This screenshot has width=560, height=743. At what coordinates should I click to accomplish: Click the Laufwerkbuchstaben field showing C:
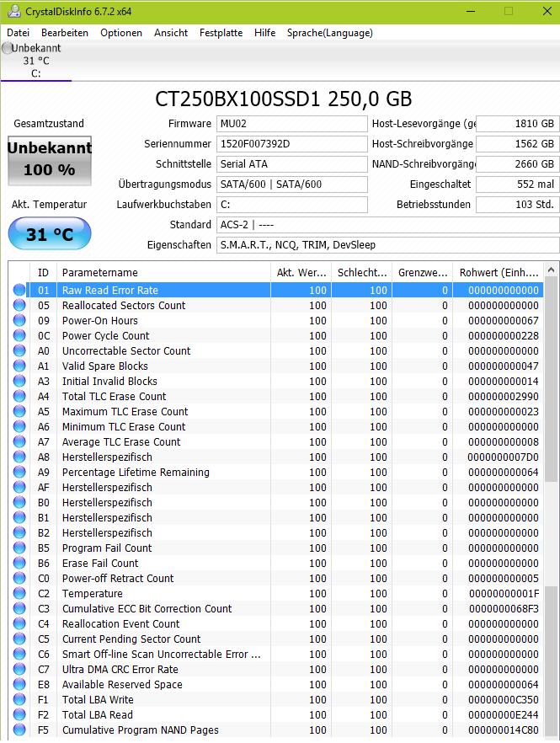(292, 205)
